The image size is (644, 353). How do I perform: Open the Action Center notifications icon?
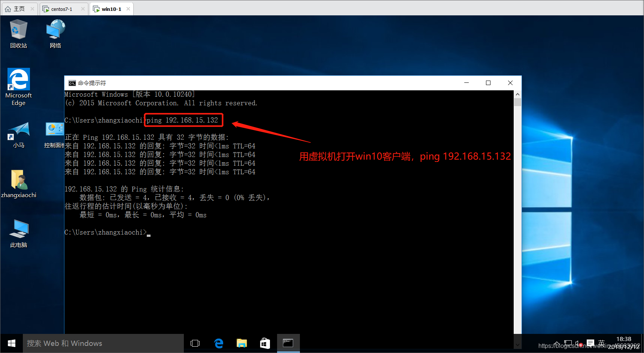pos(590,343)
